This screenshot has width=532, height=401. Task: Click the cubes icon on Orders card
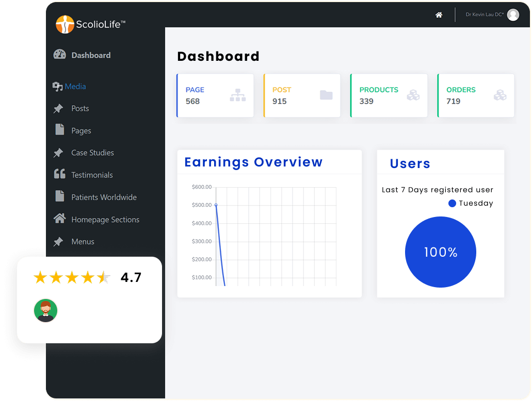click(500, 95)
